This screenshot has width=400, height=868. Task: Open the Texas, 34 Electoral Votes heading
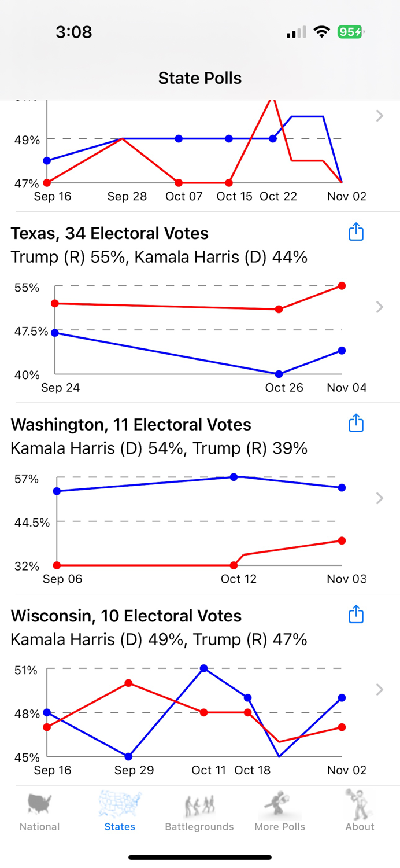click(x=110, y=234)
